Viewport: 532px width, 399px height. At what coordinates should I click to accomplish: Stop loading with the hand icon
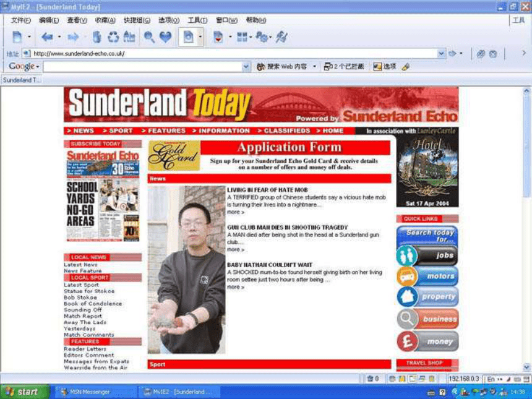coord(97,36)
